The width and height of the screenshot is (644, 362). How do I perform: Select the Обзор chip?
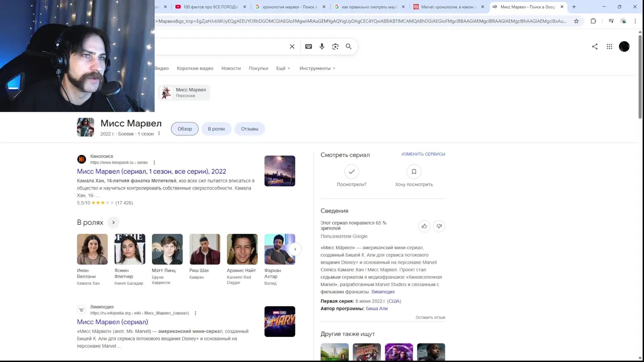point(185,129)
